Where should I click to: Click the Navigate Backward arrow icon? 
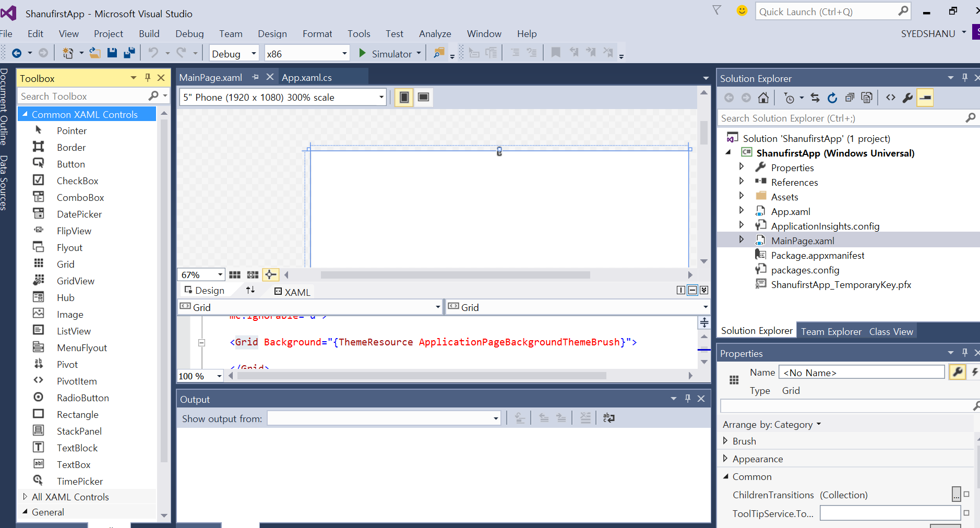coord(17,53)
